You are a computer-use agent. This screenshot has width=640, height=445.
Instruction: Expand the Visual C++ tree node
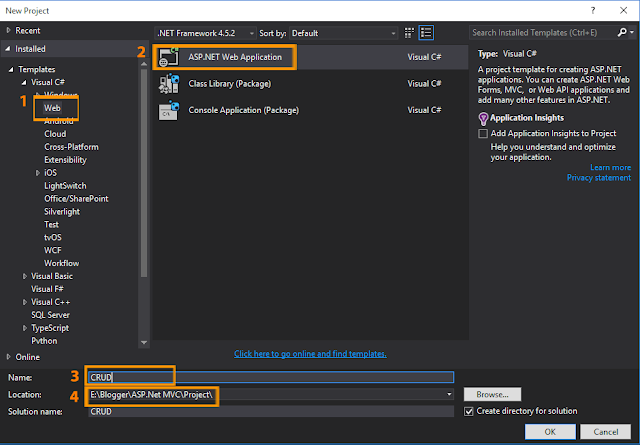tap(24, 302)
